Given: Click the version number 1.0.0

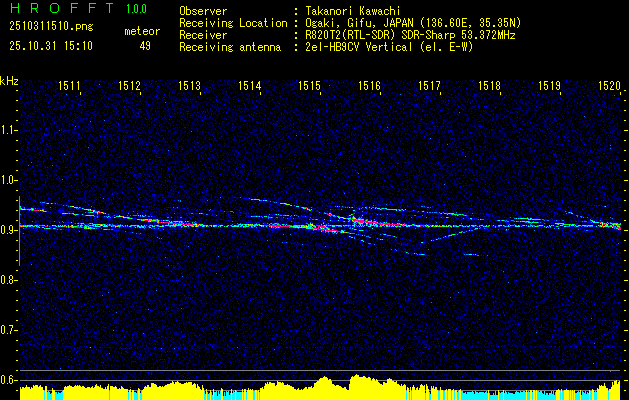Looking at the screenshot, I should click(x=136, y=9).
